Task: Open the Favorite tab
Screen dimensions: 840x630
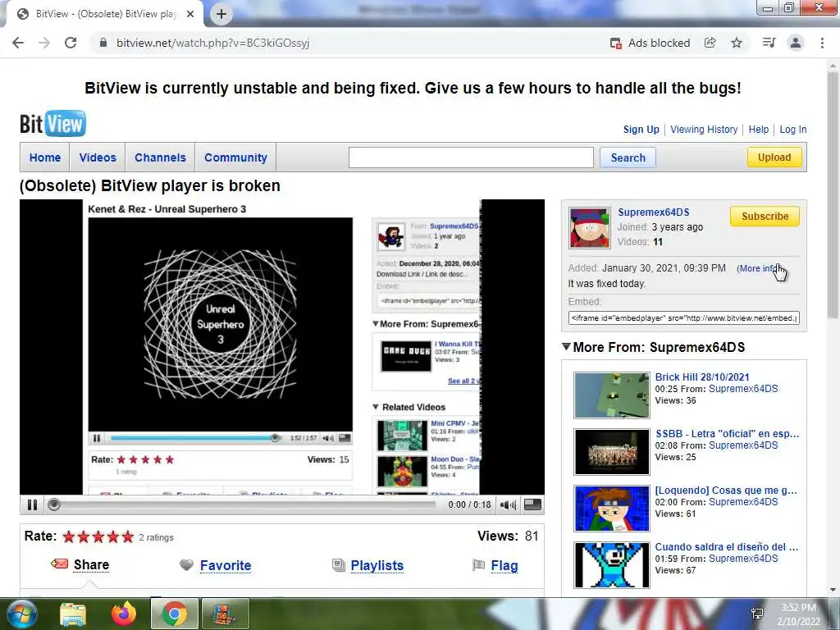Action: (x=226, y=565)
